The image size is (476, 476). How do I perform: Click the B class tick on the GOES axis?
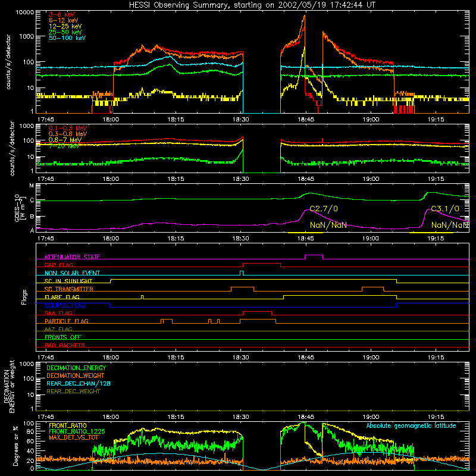pyautogui.click(x=32, y=217)
